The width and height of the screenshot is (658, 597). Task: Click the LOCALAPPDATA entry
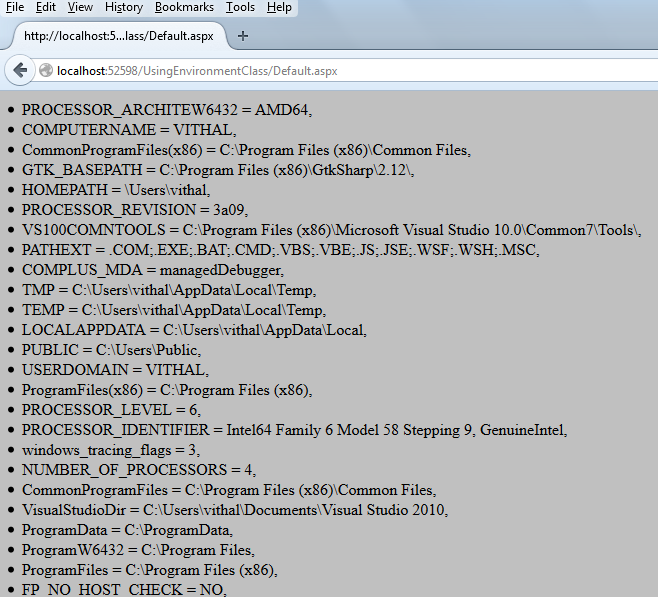[x=194, y=330]
